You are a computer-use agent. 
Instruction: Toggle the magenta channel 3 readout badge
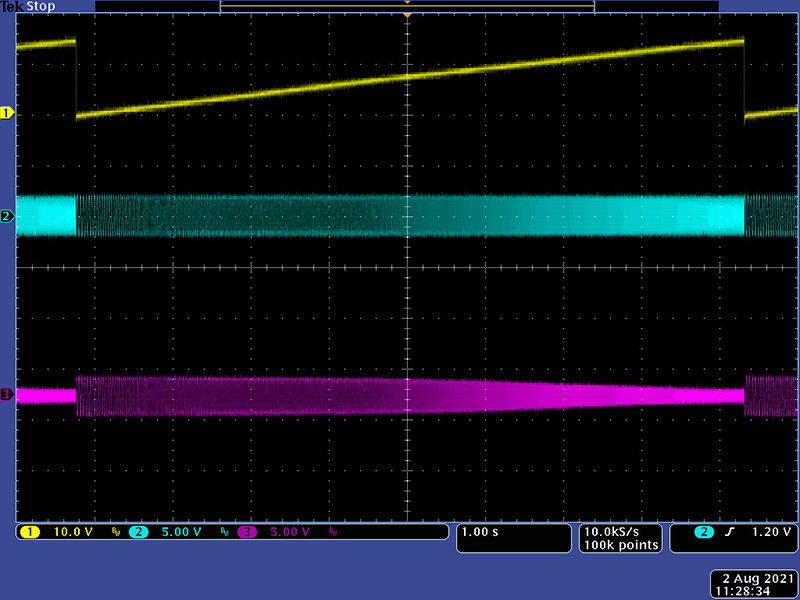click(247, 532)
